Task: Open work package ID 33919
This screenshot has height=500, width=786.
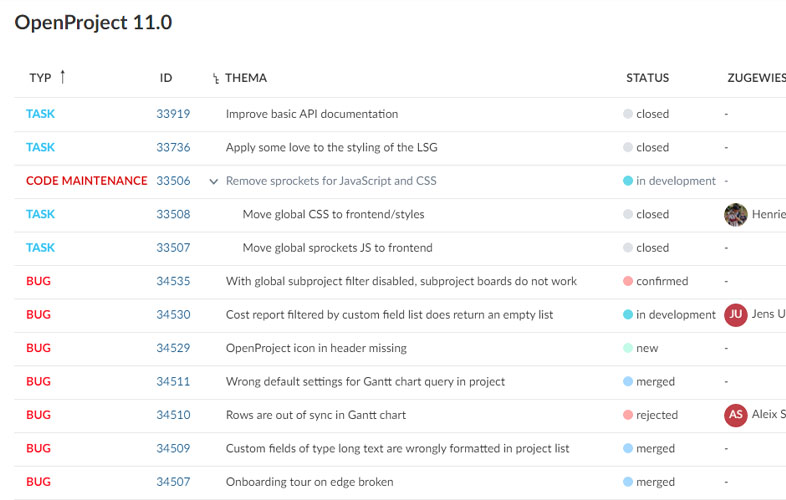Action: (x=173, y=114)
